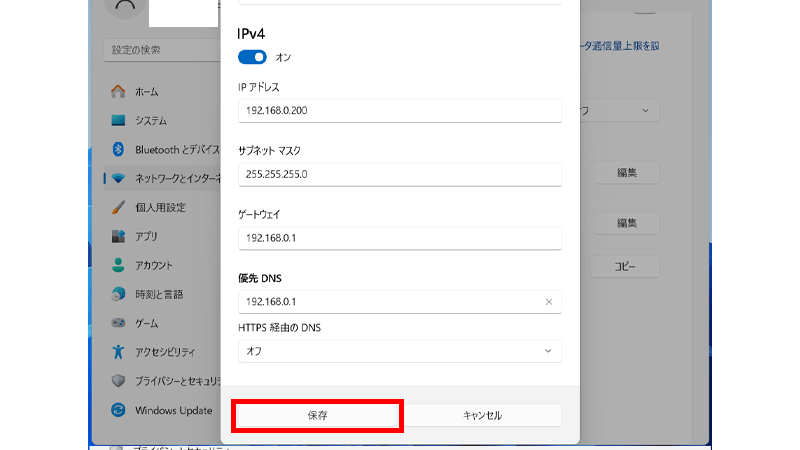Screen dimensions: 800x450
Task: Click the IPv4 heading text
Action: [251, 34]
